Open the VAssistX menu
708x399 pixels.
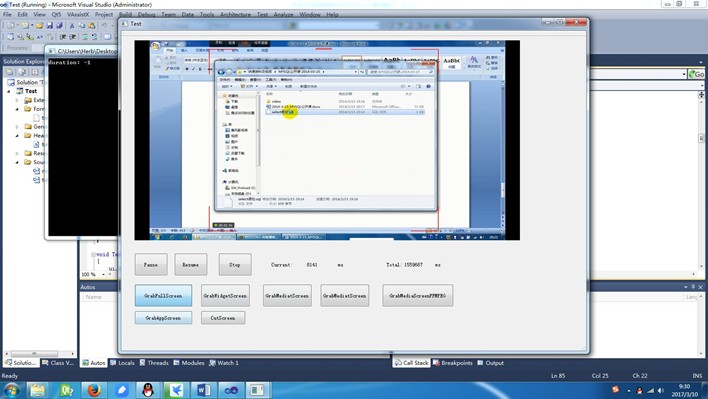click(x=78, y=14)
